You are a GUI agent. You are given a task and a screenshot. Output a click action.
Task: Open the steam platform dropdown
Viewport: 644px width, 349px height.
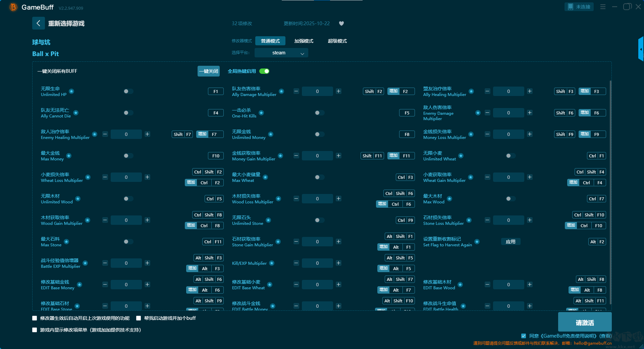pos(281,53)
